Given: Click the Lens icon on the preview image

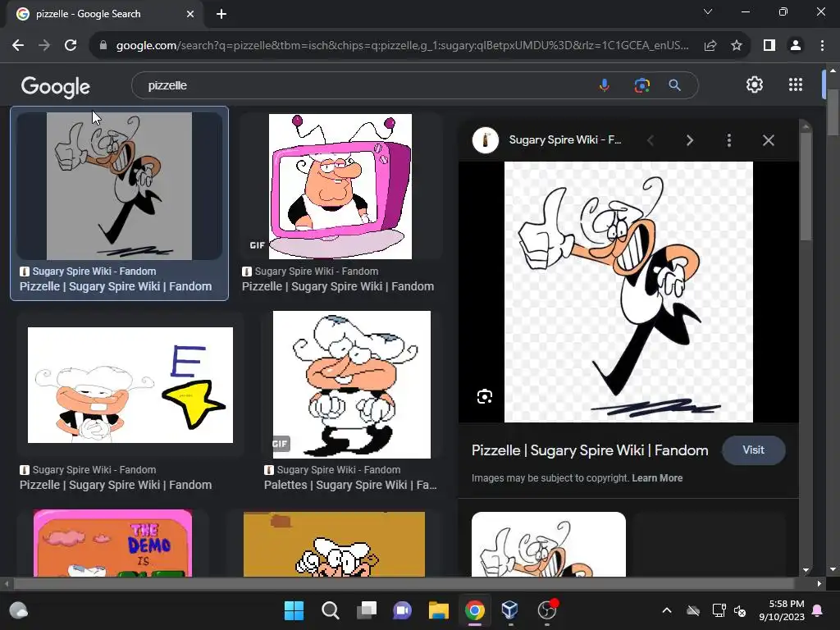Looking at the screenshot, I should click(x=484, y=396).
